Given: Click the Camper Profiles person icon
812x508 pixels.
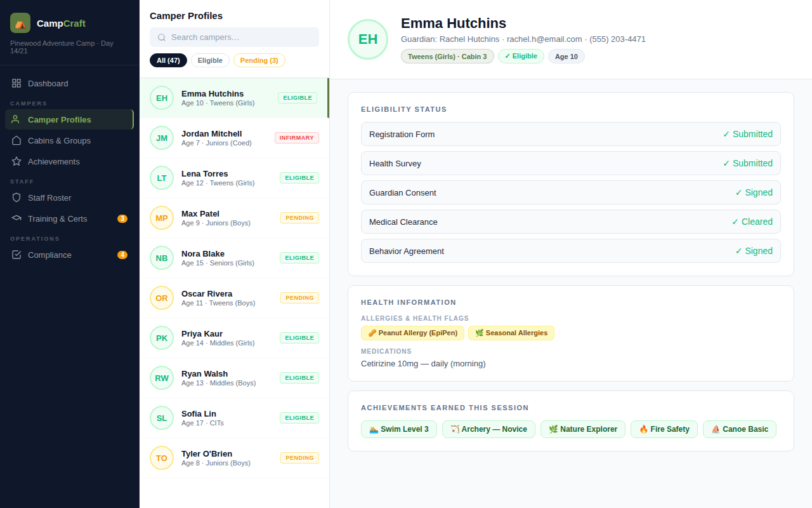Looking at the screenshot, I should [x=16, y=119].
